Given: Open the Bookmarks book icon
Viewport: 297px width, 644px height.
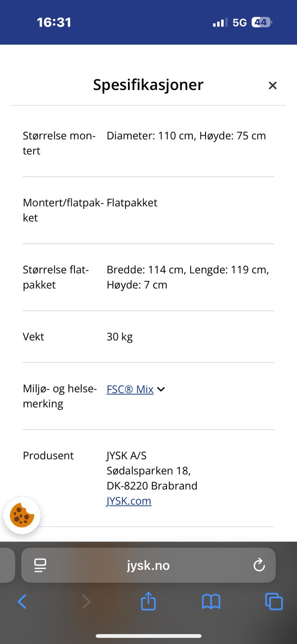Looking at the screenshot, I should [x=211, y=602].
